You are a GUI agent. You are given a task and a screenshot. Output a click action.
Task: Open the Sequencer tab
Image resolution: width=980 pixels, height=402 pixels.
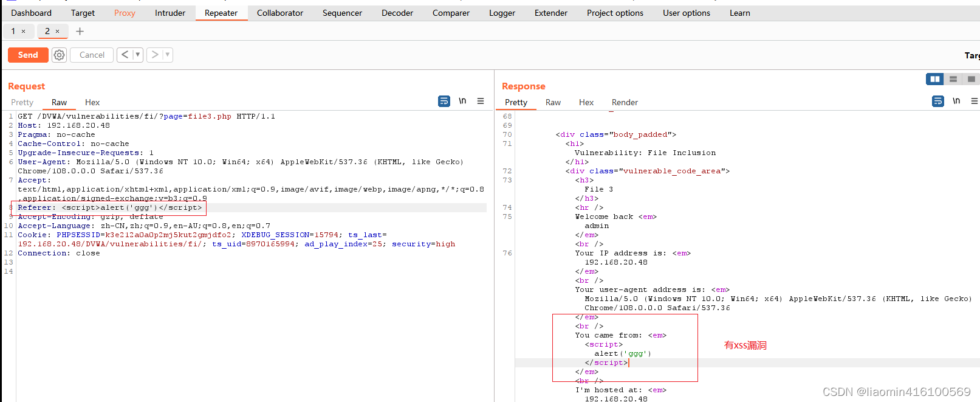coord(342,13)
